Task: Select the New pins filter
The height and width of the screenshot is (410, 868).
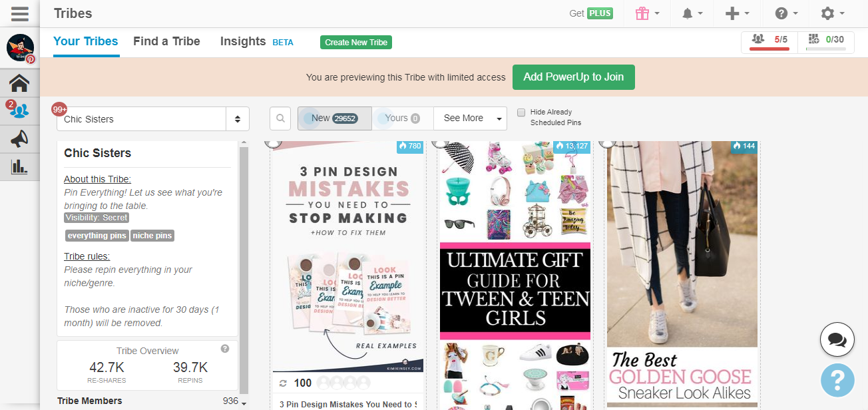Action: 334,118
